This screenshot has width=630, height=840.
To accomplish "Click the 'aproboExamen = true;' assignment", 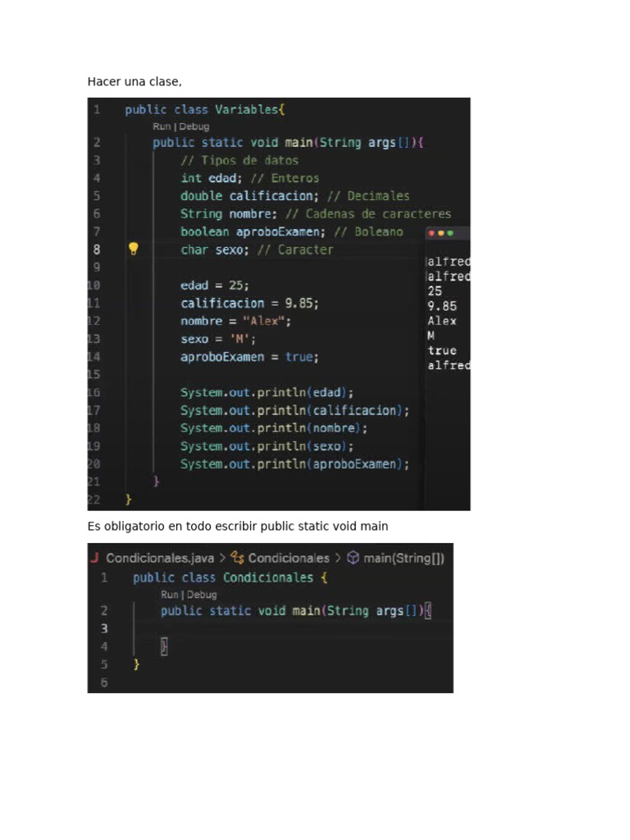I will pyautogui.click(x=249, y=357).
